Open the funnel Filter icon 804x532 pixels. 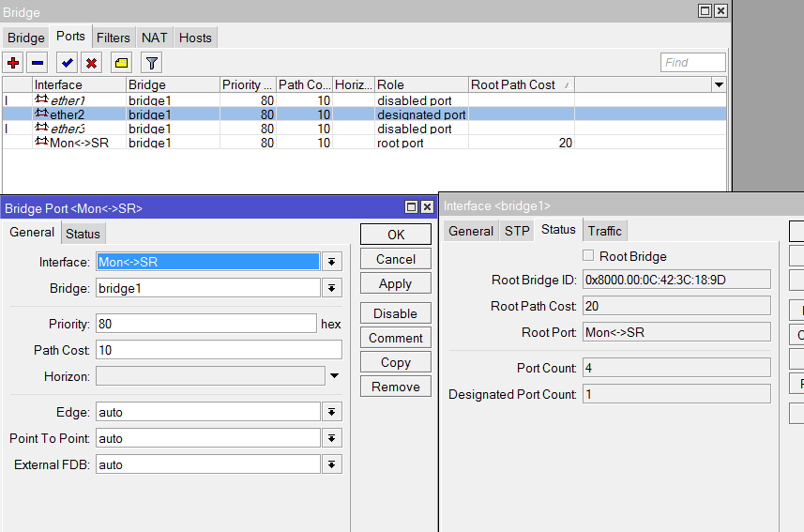[151, 63]
